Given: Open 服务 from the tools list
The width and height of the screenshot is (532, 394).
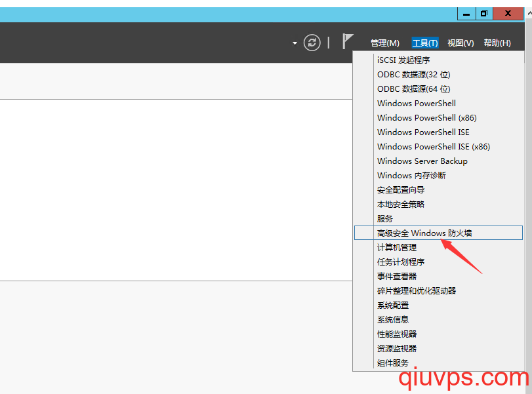Looking at the screenshot, I should (438, 219).
